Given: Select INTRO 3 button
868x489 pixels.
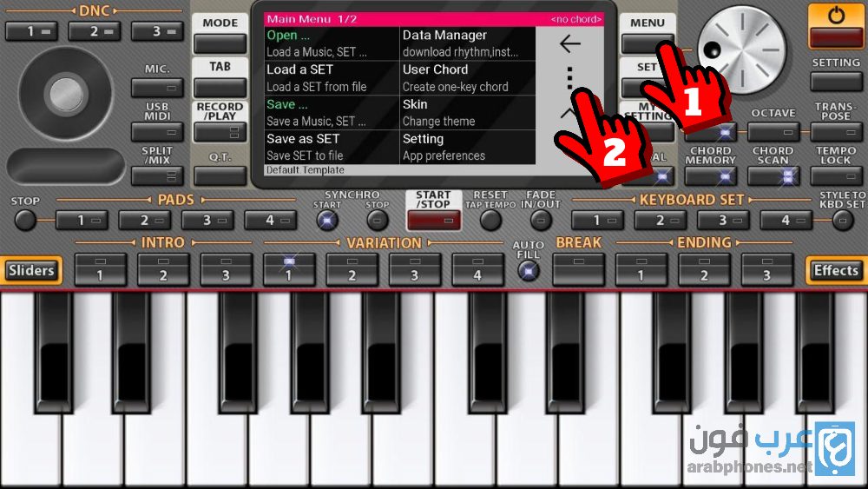Looking at the screenshot, I should pos(226,269).
